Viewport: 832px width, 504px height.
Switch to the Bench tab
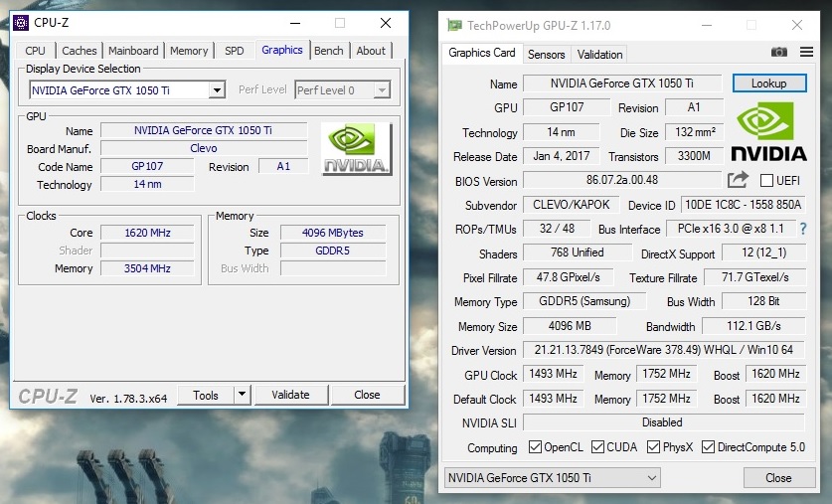pos(328,51)
